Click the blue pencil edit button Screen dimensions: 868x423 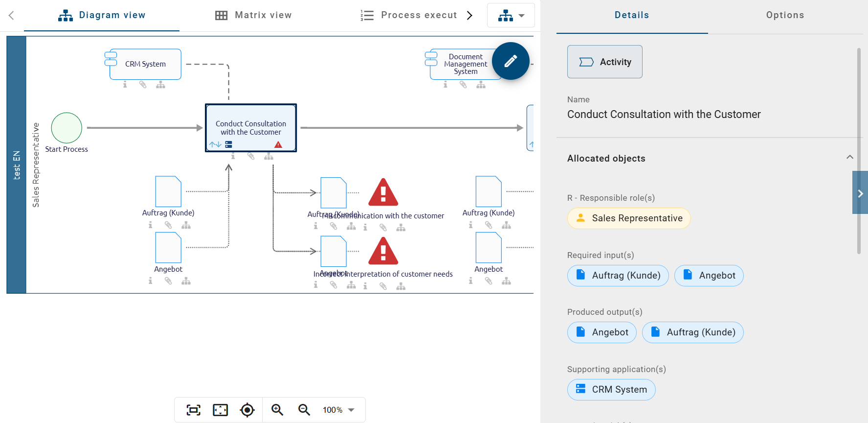pos(511,61)
